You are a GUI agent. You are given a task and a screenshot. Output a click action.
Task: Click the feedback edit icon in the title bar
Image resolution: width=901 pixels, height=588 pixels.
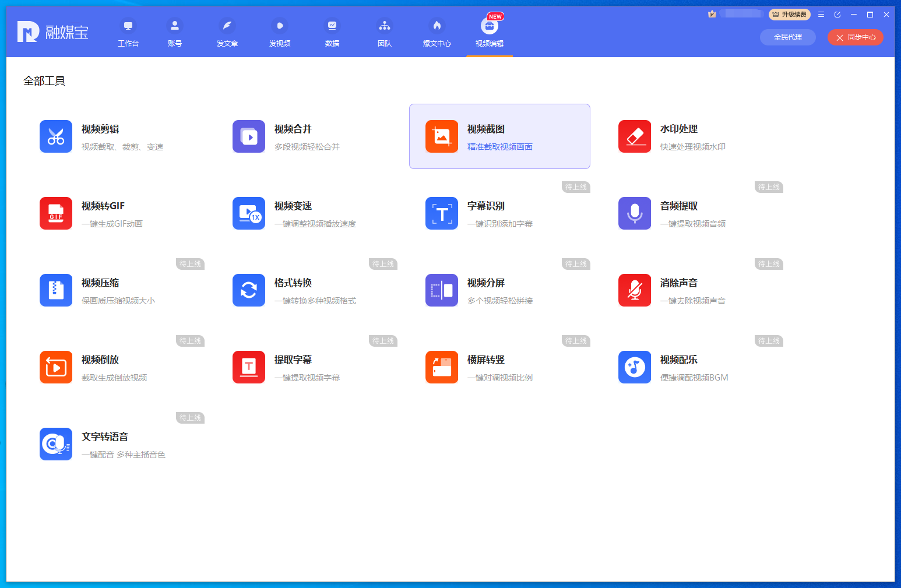tap(837, 15)
